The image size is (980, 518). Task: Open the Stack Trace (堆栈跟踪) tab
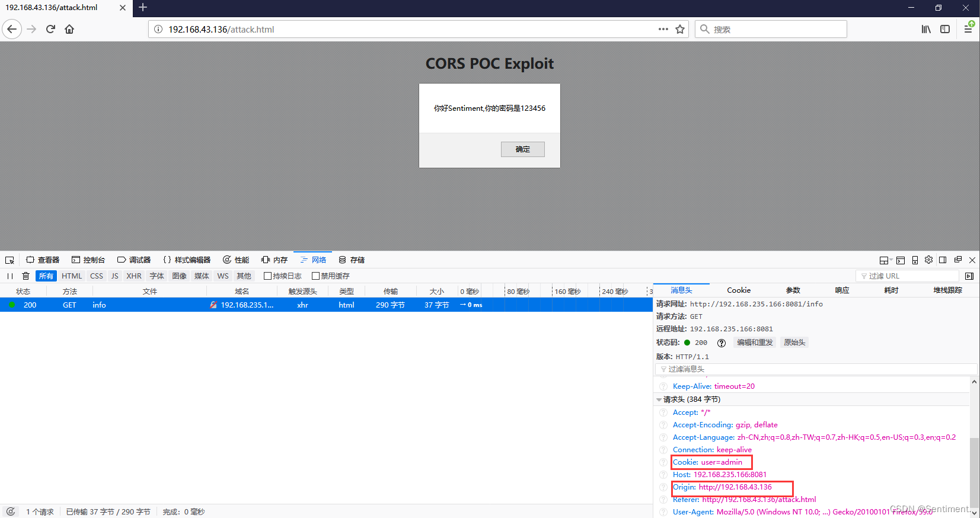click(947, 290)
